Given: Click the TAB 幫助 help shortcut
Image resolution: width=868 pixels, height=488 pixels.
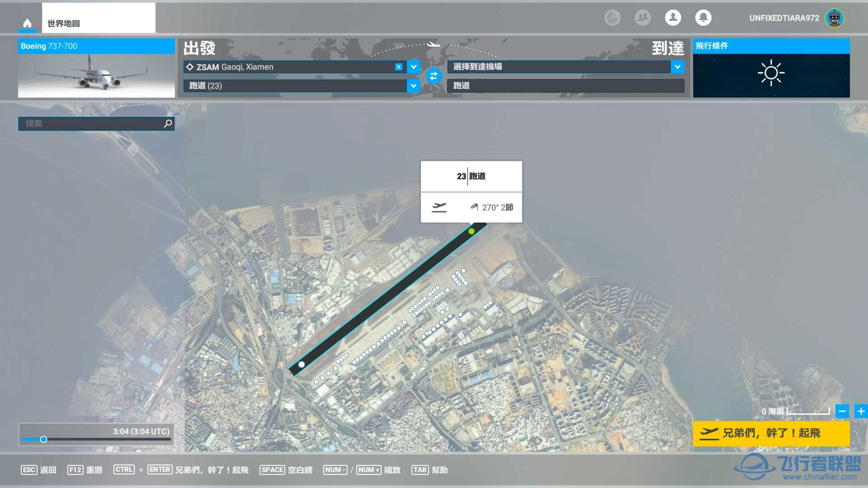Looking at the screenshot, I should tap(429, 470).
